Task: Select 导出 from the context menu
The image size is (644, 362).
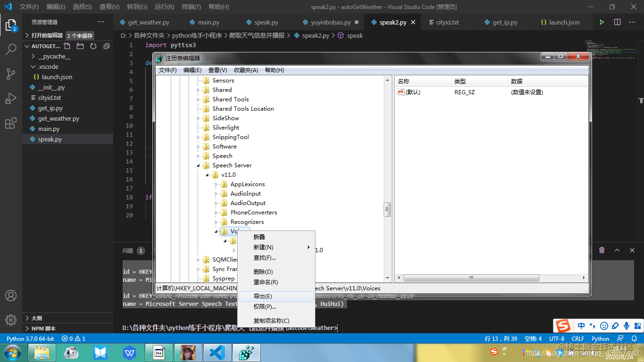Action: point(263,296)
